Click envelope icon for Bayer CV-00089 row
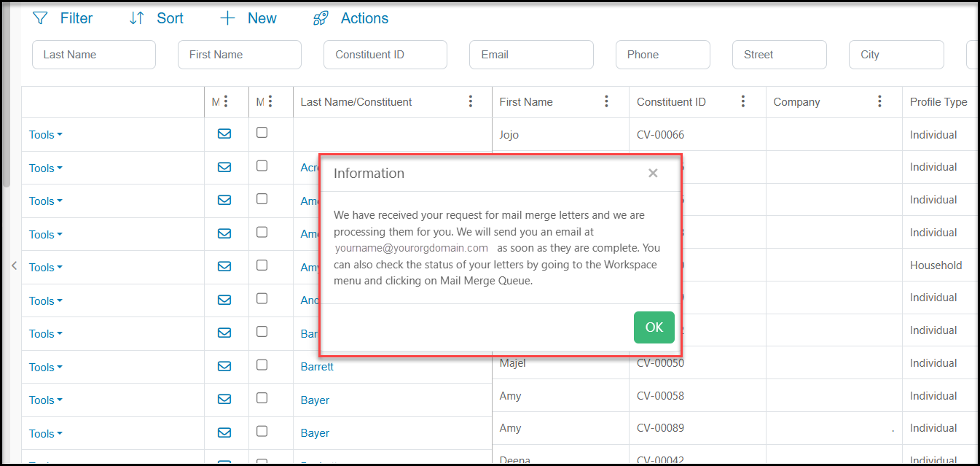 pyautogui.click(x=224, y=432)
